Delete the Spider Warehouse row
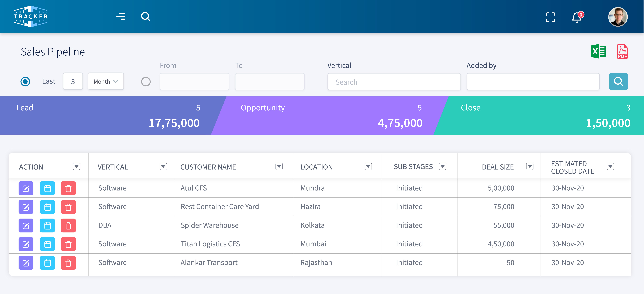The height and width of the screenshot is (294, 644). click(x=68, y=225)
